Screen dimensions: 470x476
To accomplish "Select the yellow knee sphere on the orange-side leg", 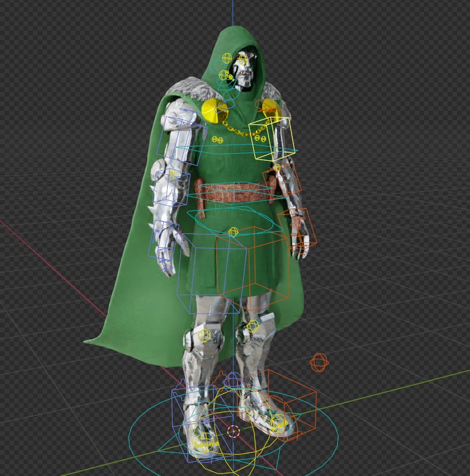I will click(x=253, y=326).
